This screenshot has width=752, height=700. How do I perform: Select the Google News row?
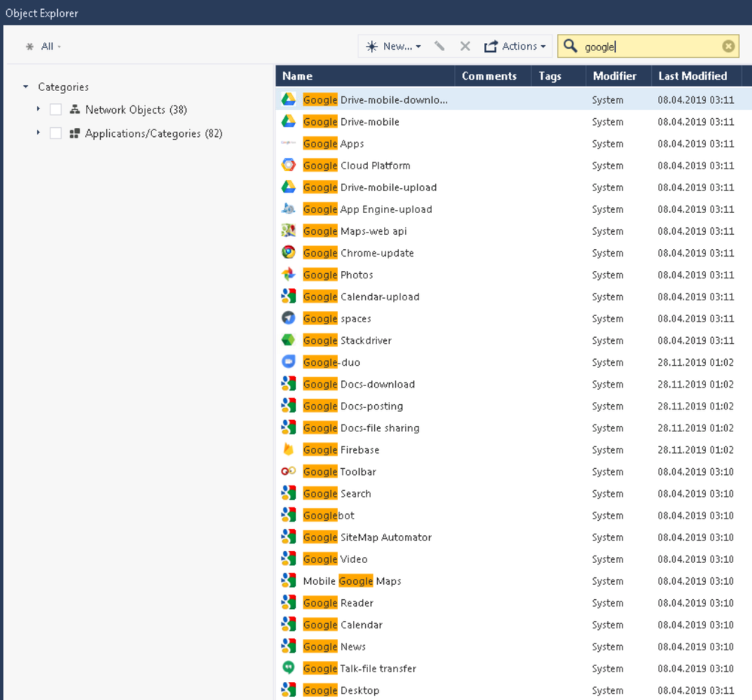tap(513, 647)
